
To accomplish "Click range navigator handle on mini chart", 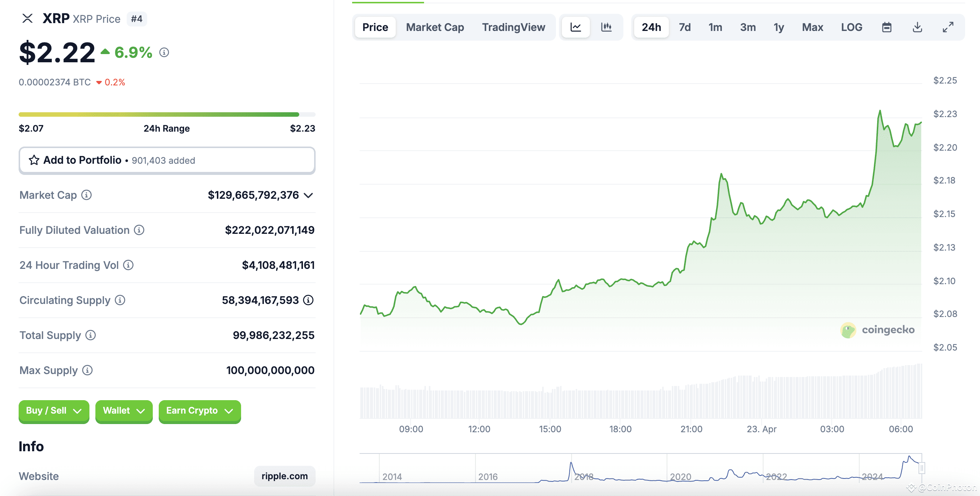I will [x=921, y=467].
